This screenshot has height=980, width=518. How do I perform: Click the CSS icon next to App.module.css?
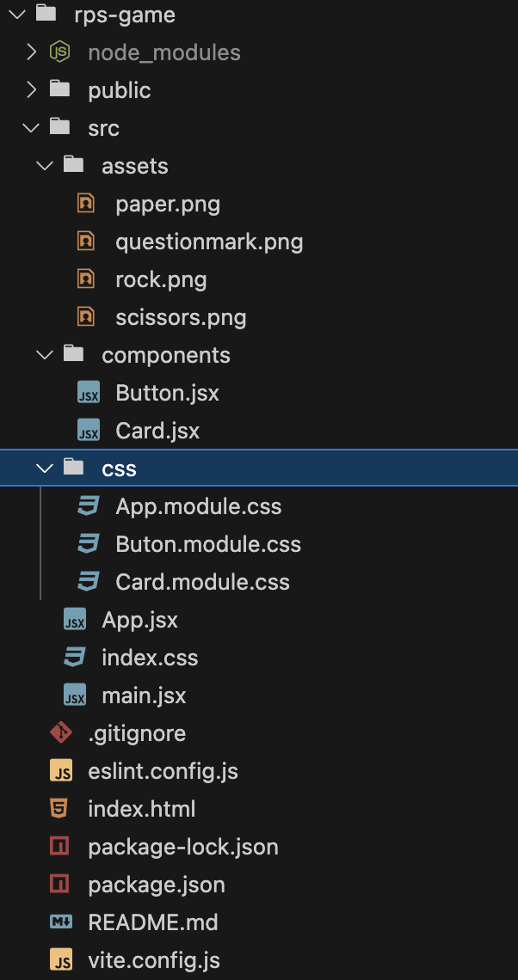89,506
